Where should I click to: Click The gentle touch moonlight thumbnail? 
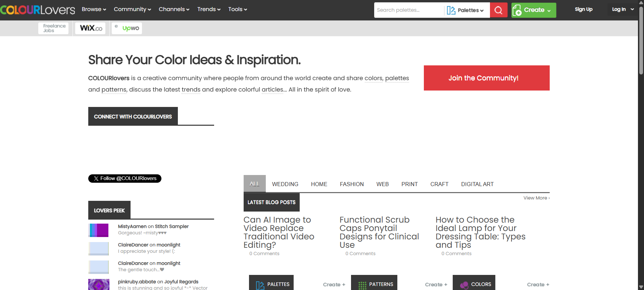click(99, 267)
